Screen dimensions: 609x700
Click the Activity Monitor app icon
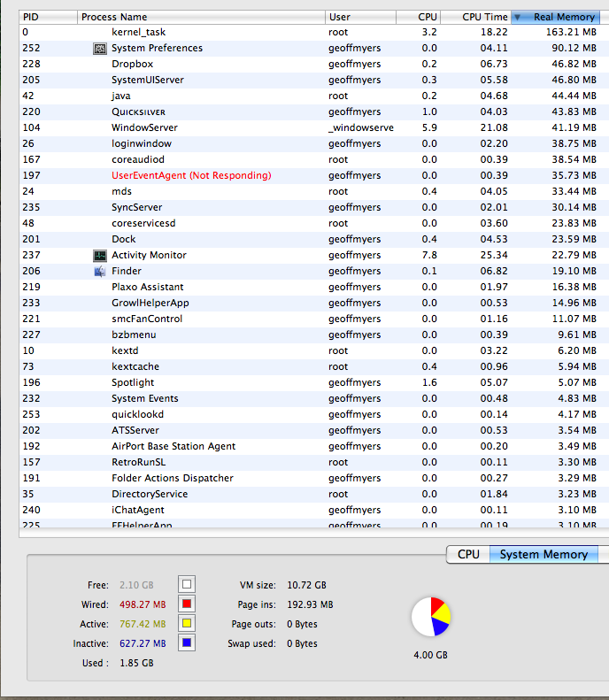pyautogui.click(x=99, y=256)
